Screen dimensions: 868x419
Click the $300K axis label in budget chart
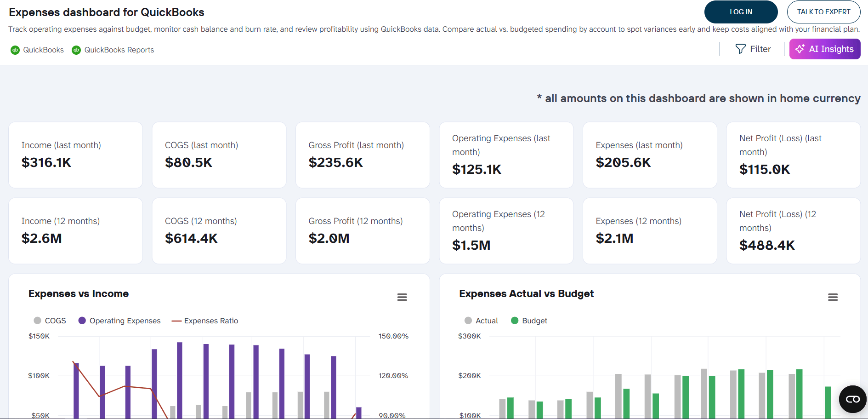click(x=470, y=336)
